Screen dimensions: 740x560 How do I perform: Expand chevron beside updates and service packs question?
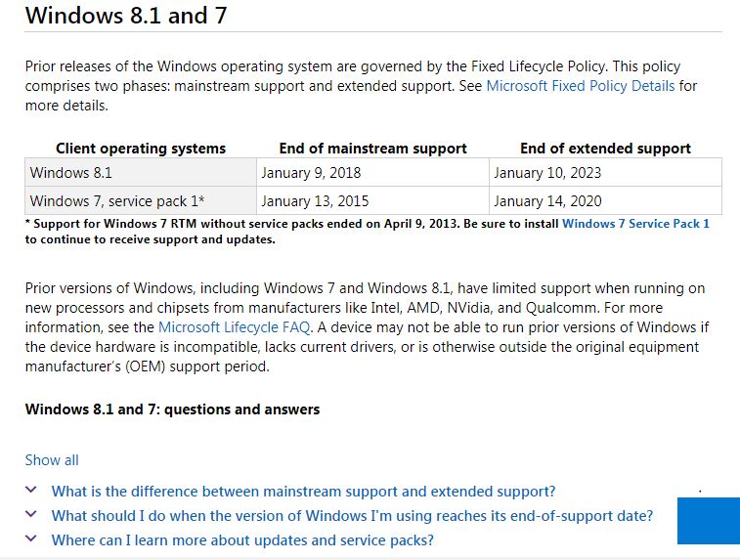(31, 539)
